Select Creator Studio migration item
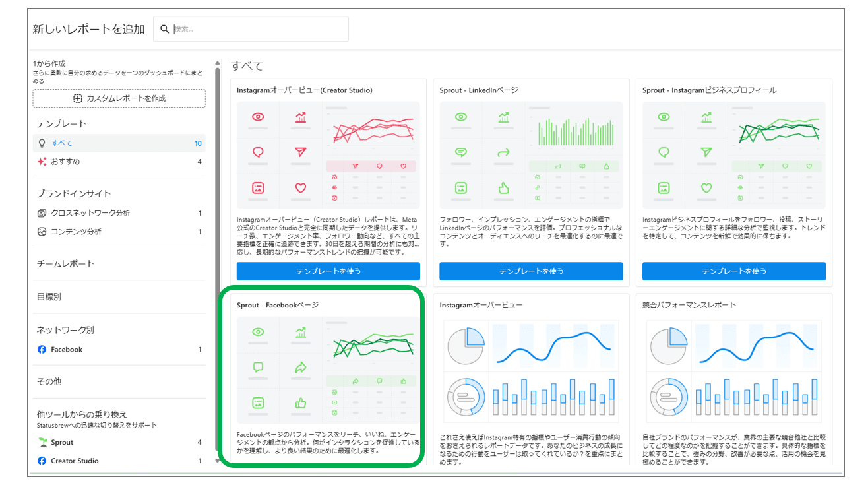 pos(75,461)
